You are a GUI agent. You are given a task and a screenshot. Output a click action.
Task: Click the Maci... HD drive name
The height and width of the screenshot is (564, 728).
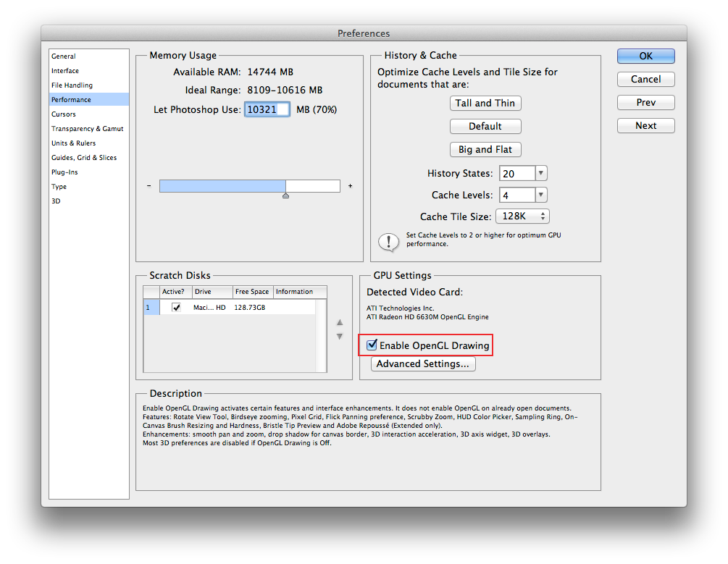pyautogui.click(x=209, y=307)
